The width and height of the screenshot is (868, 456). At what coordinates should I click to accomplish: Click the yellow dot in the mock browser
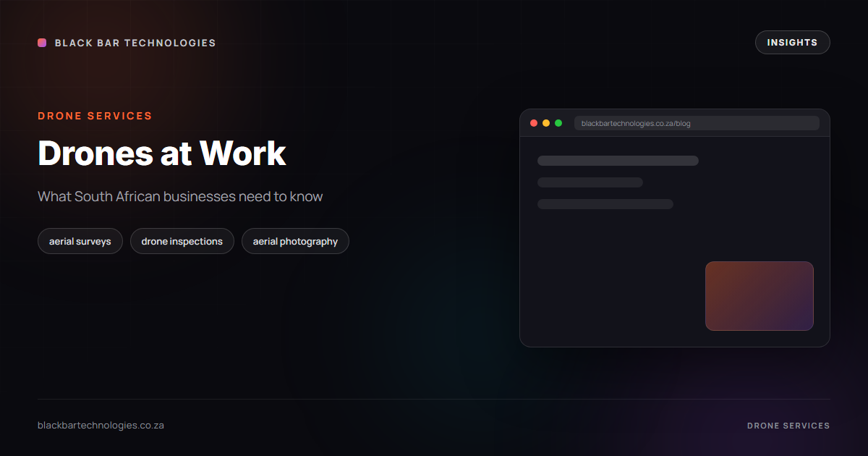546,123
